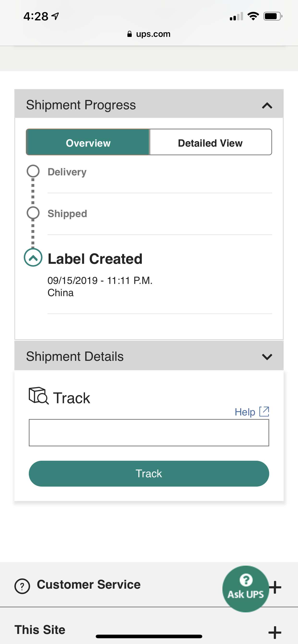This screenshot has height=644, width=298.
Task: Click the location arrow next to time
Action: click(55, 16)
